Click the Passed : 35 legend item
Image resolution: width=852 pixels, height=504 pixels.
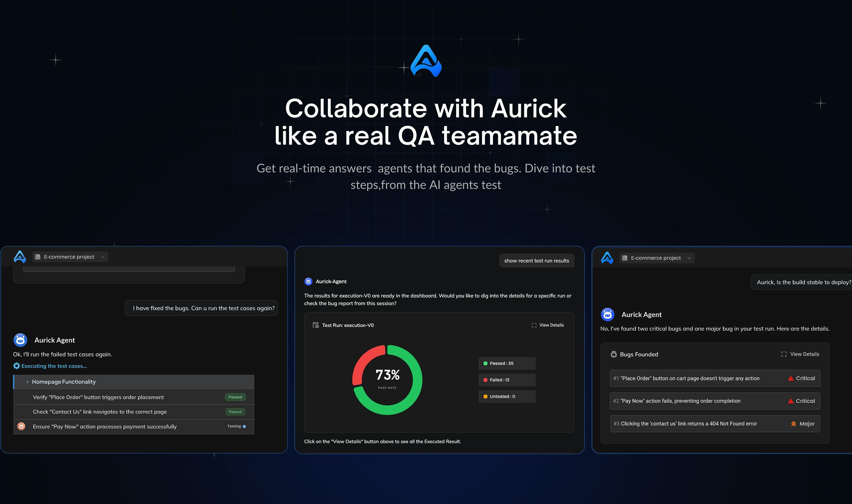pos(507,364)
